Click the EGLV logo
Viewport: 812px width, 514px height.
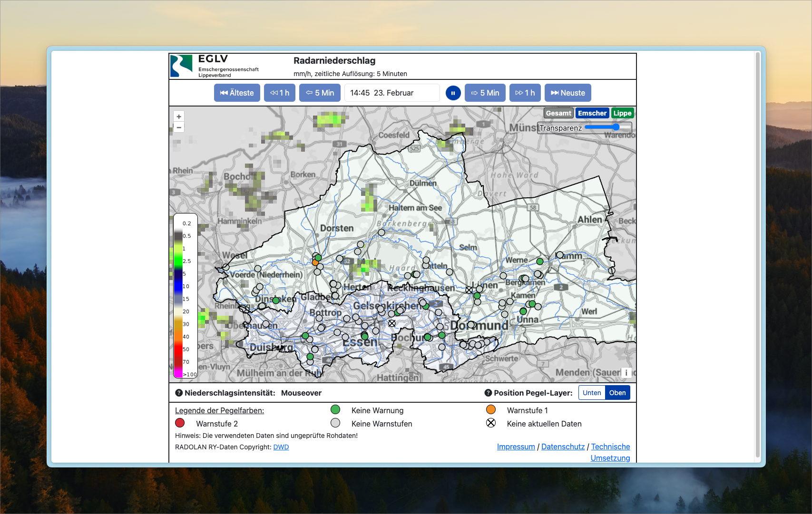(x=182, y=66)
